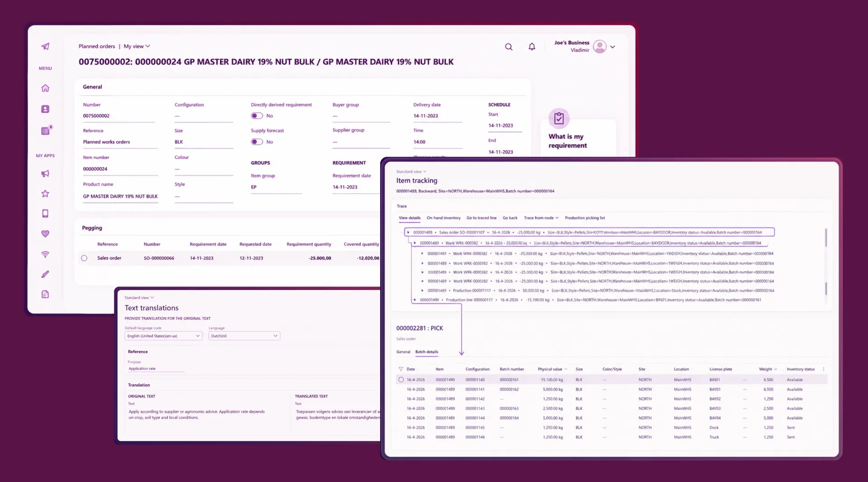Select the radio for batch row 000001490
Viewport: 868px width, 482px height.
tap(401, 379)
